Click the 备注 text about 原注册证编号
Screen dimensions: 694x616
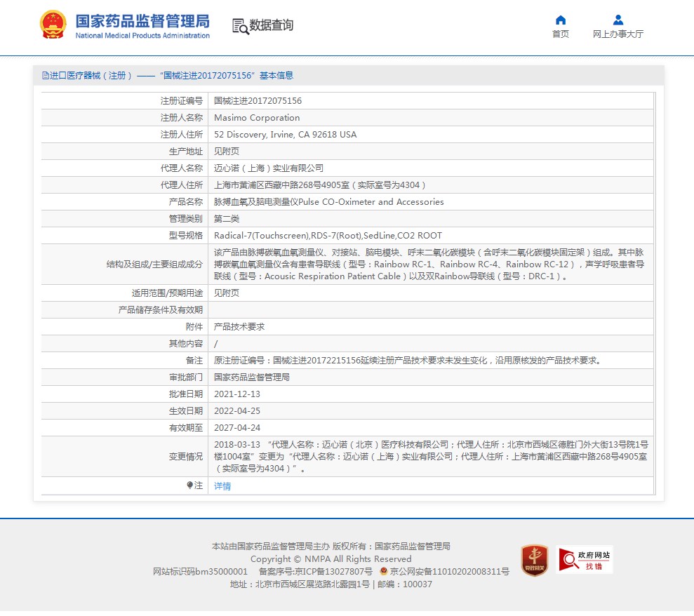408,360
